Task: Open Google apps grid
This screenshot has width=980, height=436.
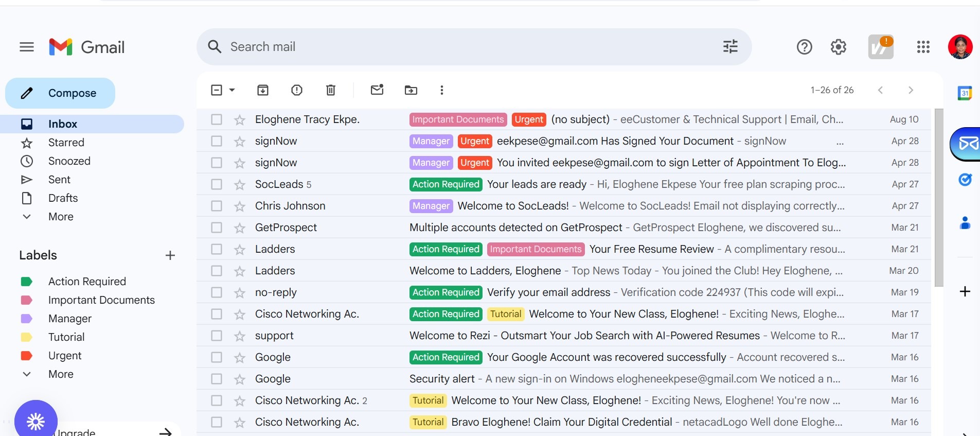Action: coord(923,47)
